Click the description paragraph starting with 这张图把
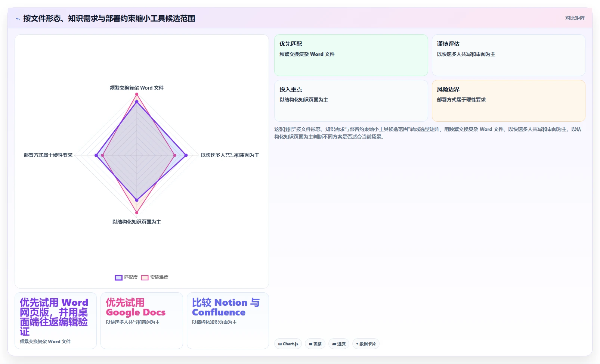The image size is (600, 364). (428, 133)
